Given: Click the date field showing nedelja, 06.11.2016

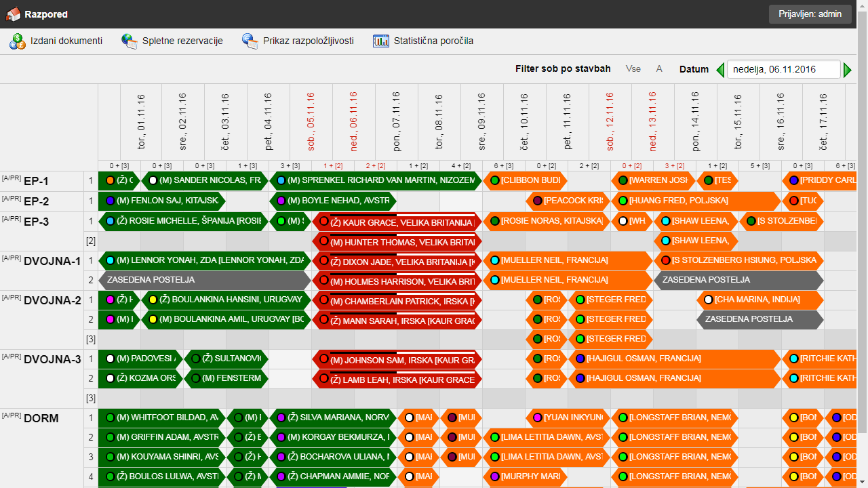Looking at the screenshot, I should [x=783, y=69].
